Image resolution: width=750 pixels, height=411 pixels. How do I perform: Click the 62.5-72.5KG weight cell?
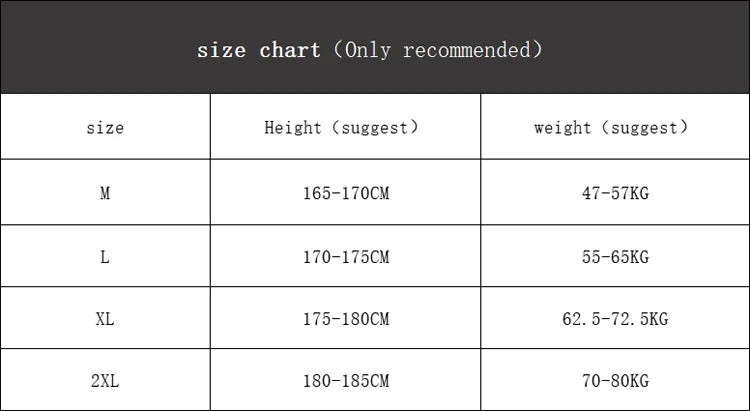click(x=615, y=320)
